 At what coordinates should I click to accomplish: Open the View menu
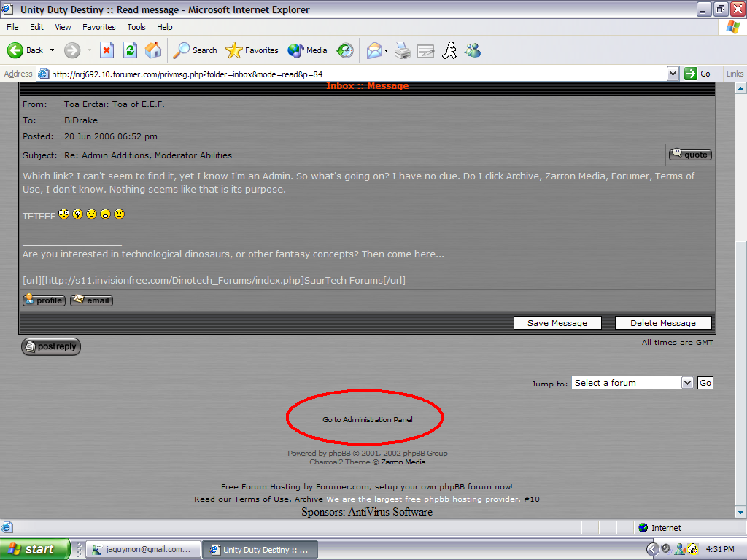click(63, 27)
